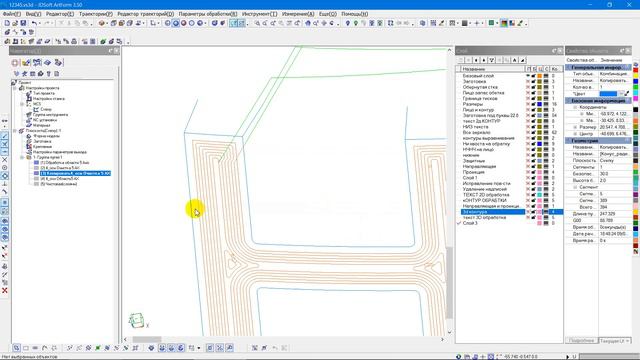Image resolution: width=640 pixels, height=360 pixels.
Task: Click the star icon in navigator sub-toolbar
Action: (24, 74)
